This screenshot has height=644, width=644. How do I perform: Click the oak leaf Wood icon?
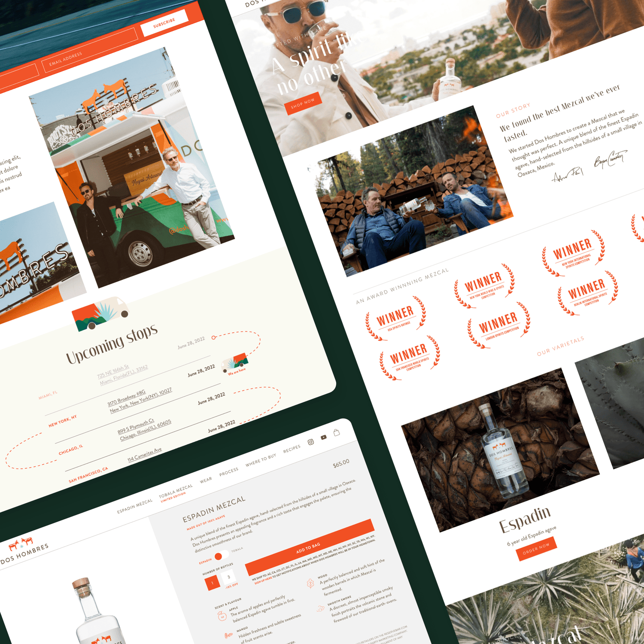tap(310, 583)
